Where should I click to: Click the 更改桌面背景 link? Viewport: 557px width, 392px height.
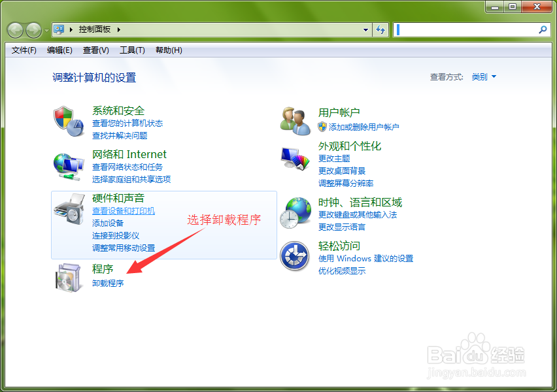tap(342, 171)
